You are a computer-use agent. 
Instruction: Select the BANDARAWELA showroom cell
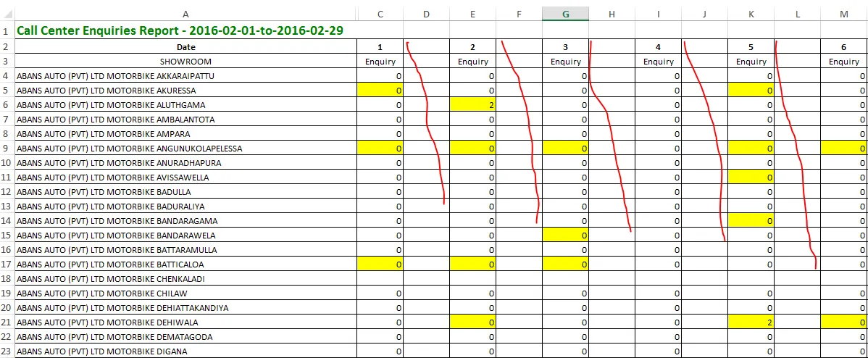(x=185, y=235)
